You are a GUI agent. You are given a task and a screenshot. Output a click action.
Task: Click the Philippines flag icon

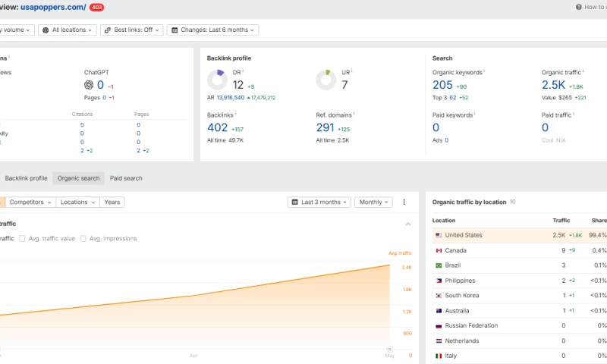(439, 281)
